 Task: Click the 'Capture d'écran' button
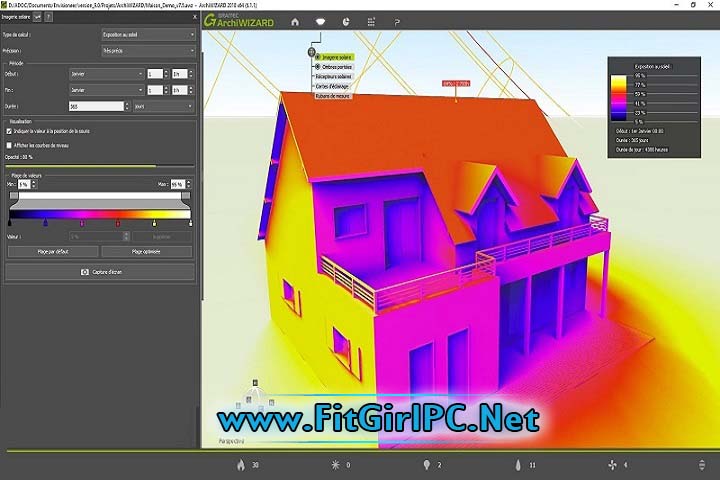100,271
